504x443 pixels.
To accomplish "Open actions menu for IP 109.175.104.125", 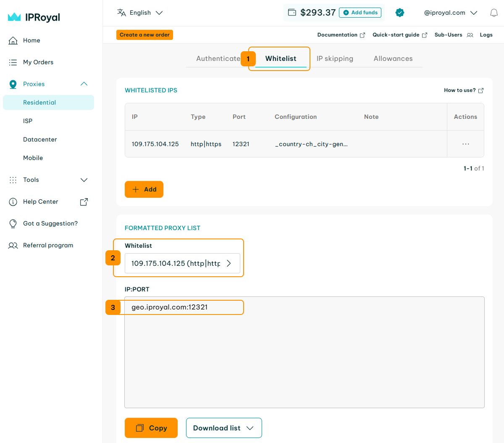I will 466,144.
